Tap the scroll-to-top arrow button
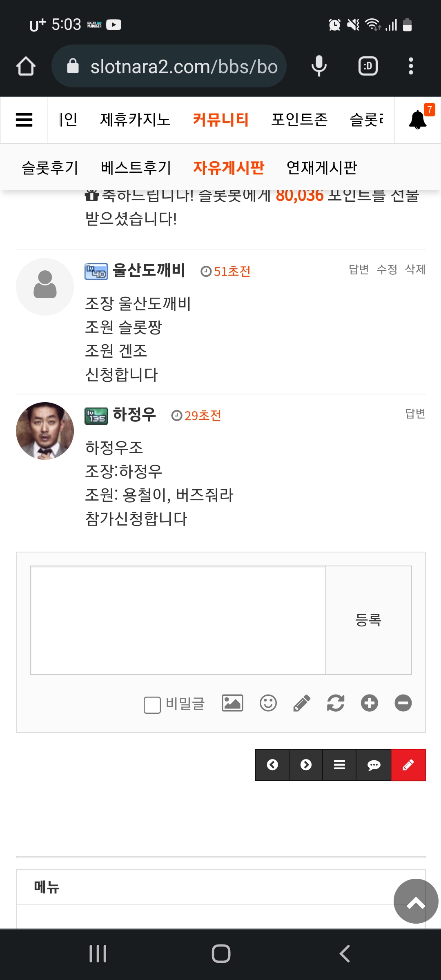441x980 pixels. [416, 901]
